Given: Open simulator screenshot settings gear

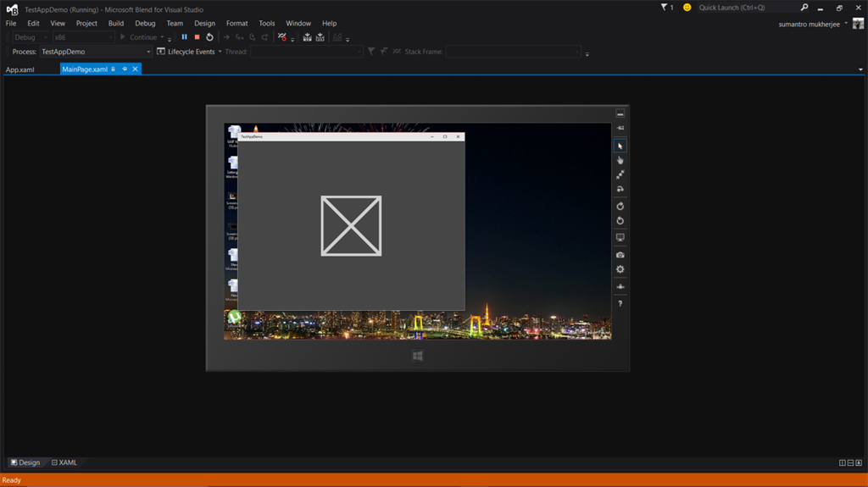Looking at the screenshot, I should click(620, 269).
